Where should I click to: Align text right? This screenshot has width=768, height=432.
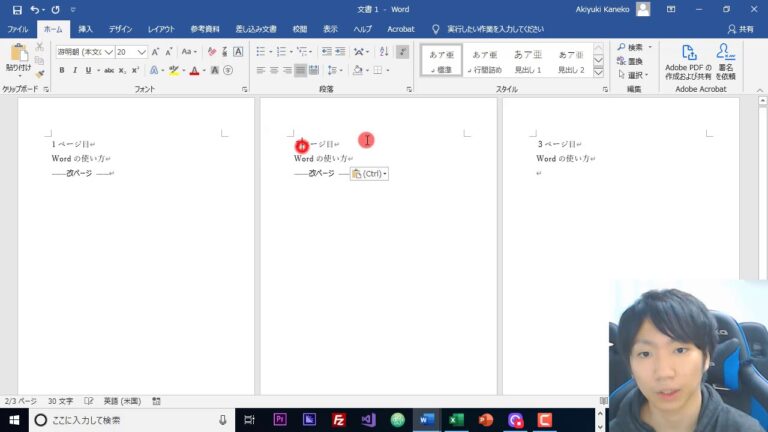pyautogui.click(x=287, y=71)
